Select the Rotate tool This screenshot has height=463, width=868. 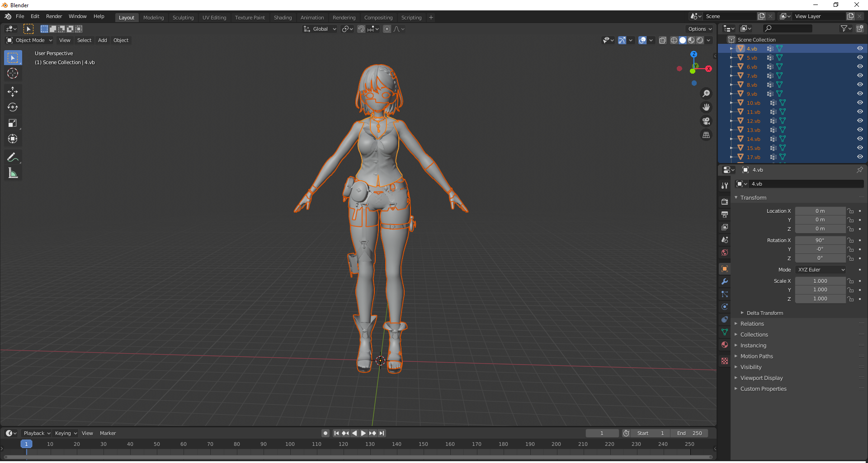(x=13, y=108)
